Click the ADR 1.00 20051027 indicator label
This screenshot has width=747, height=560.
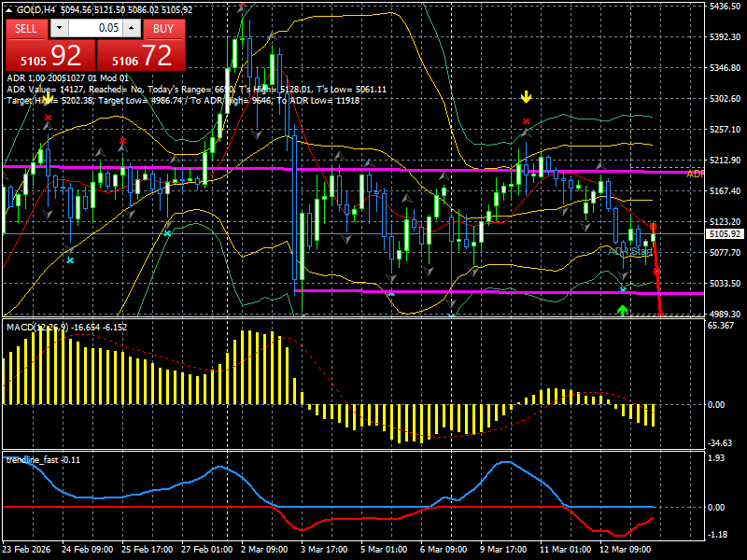pyautogui.click(x=67, y=78)
